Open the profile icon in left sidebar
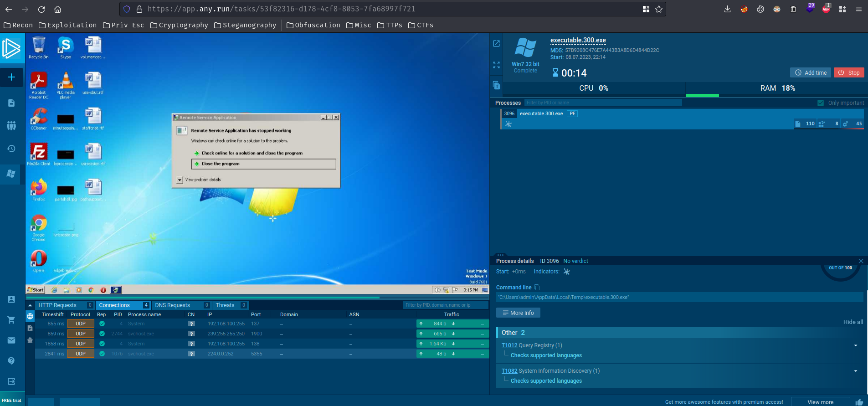The image size is (868, 406). point(11,299)
